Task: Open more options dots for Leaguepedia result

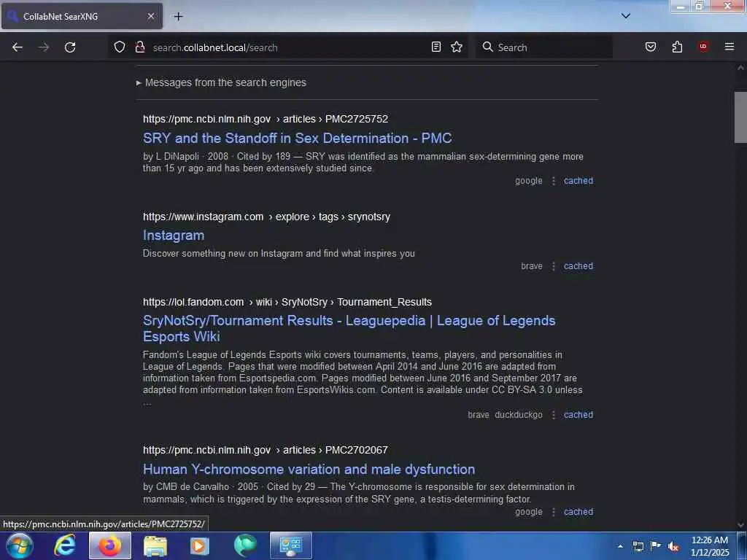Action: (x=554, y=415)
